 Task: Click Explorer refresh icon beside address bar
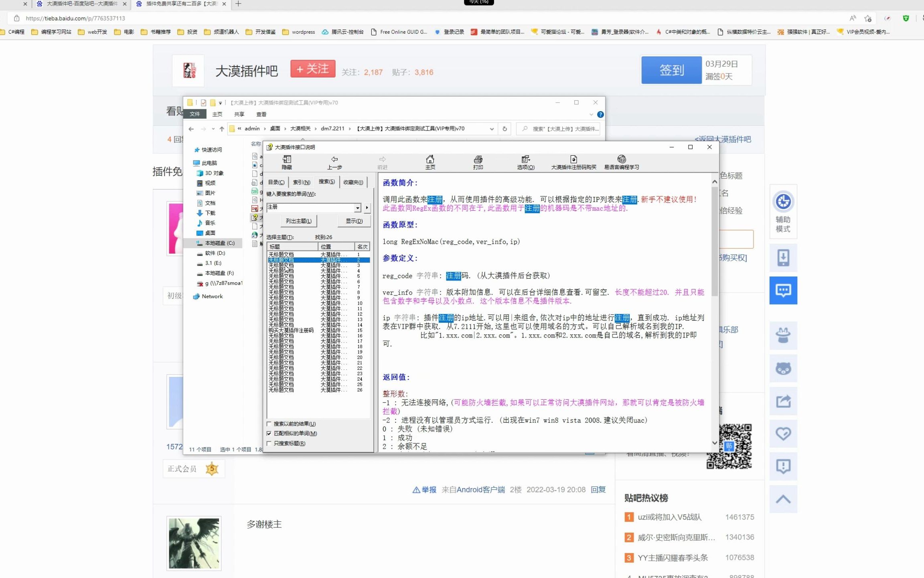(505, 129)
